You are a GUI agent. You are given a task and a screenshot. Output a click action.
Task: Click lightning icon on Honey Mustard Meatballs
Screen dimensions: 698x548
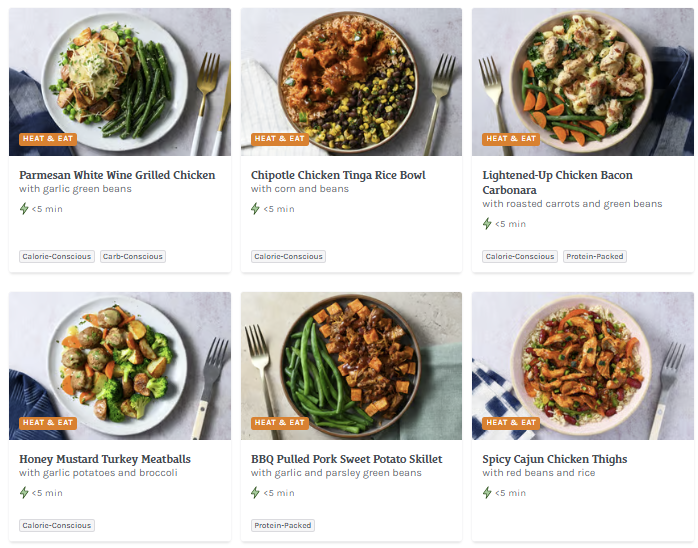click(x=24, y=493)
